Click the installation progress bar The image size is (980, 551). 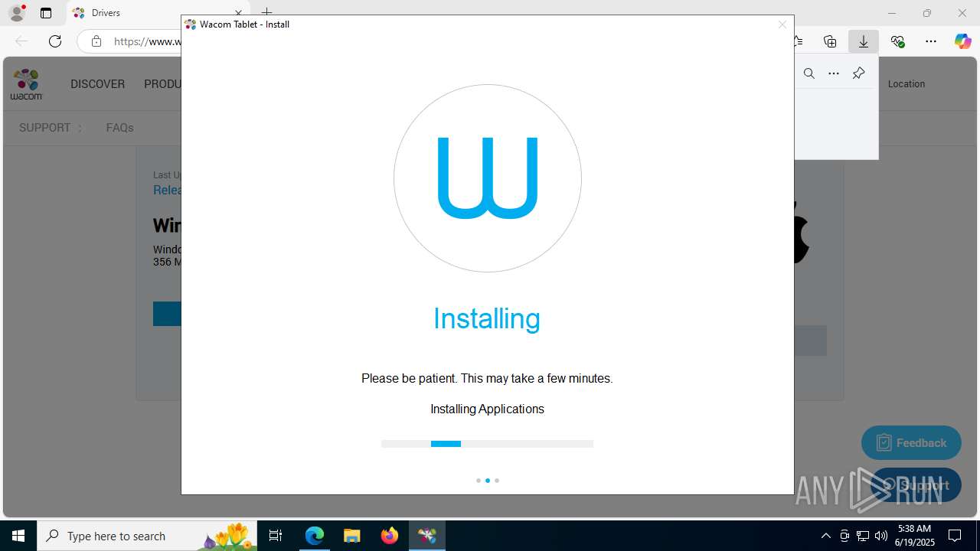click(487, 444)
